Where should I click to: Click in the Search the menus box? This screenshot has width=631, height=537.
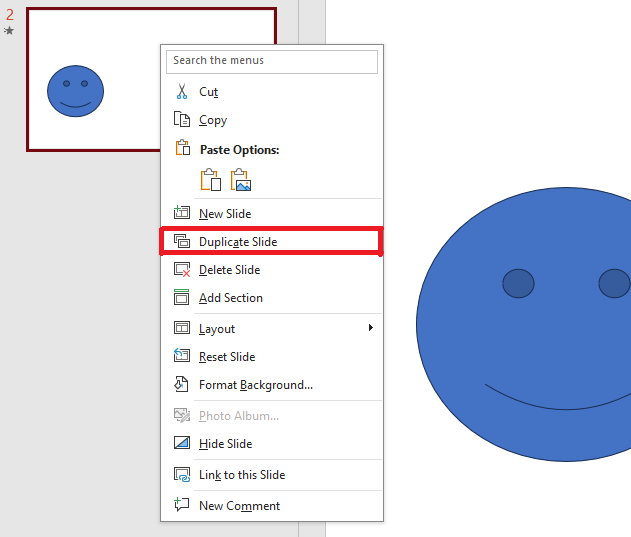click(272, 61)
